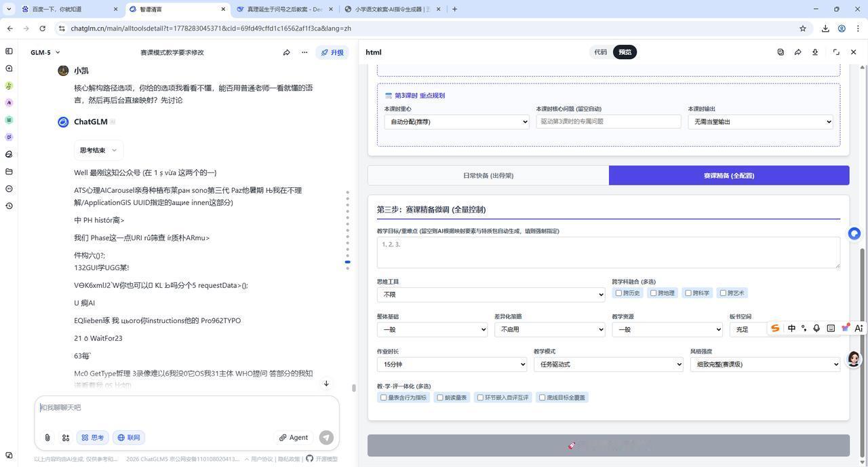Check the 跨历史 checkbox
Image resolution: width=868 pixels, height=467 pixels.
tap(618, 293)
